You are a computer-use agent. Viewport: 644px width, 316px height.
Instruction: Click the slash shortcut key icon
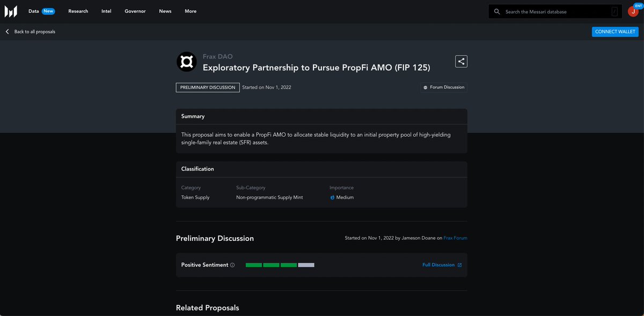click(614, 12)
